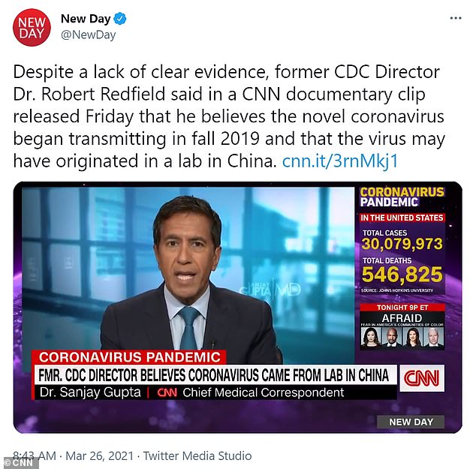This screenshot has width=476, height=469.
Task: Click the Coronavirus Pandemic sidebar title
Action: [402, 197]
